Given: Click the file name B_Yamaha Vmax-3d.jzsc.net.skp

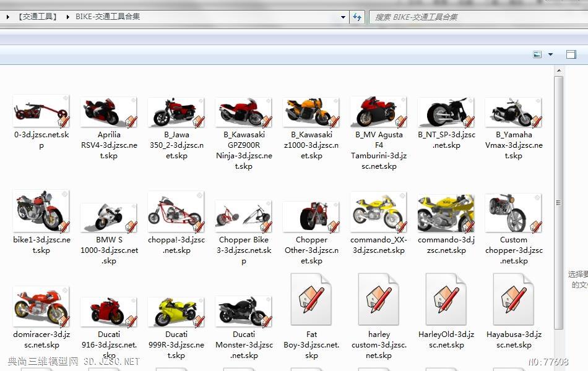Looking at the screenshot, I should coord(514,145).
